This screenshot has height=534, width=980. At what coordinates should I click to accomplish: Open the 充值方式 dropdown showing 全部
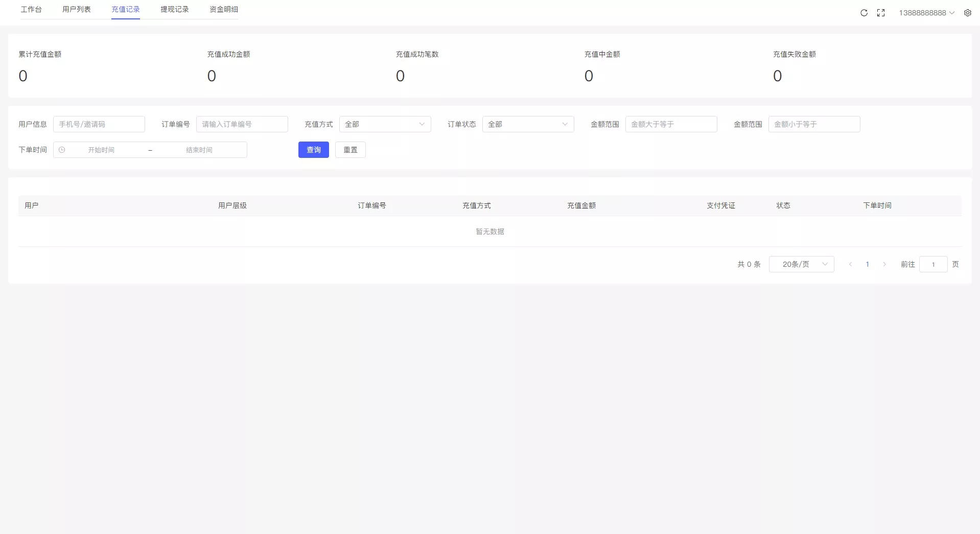pos(385,124)
